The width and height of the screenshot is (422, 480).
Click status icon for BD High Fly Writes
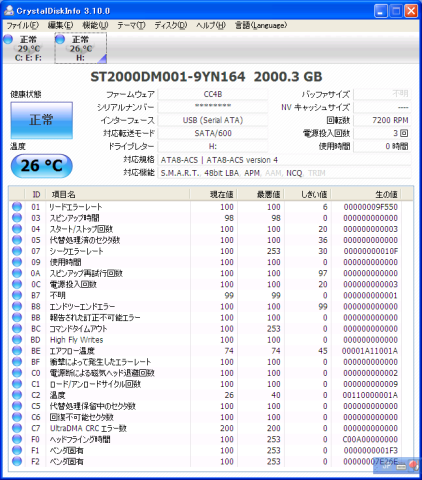(x=17, y=339)
